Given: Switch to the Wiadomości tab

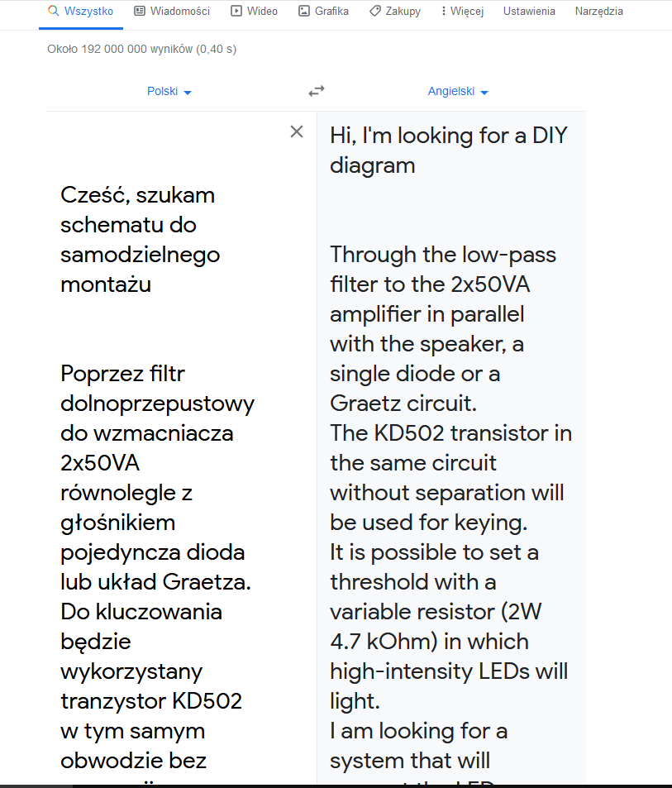Looking at the screenshot, I should (x=172, y=11).
